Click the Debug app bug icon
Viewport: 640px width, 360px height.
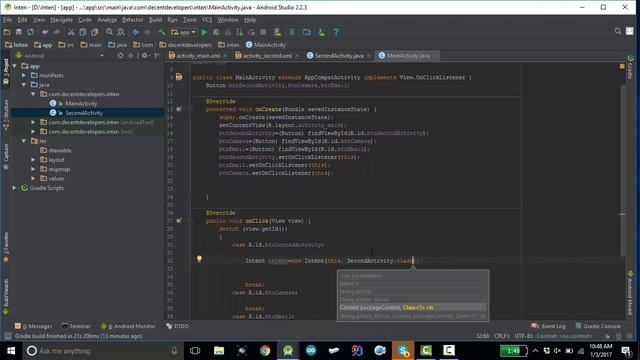click(x=216, y=32)
